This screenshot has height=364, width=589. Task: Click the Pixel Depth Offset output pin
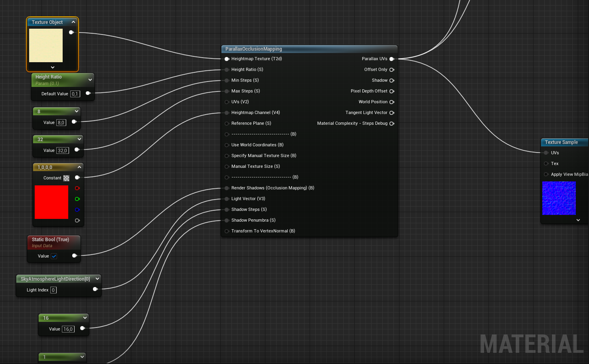click(392, 91)
